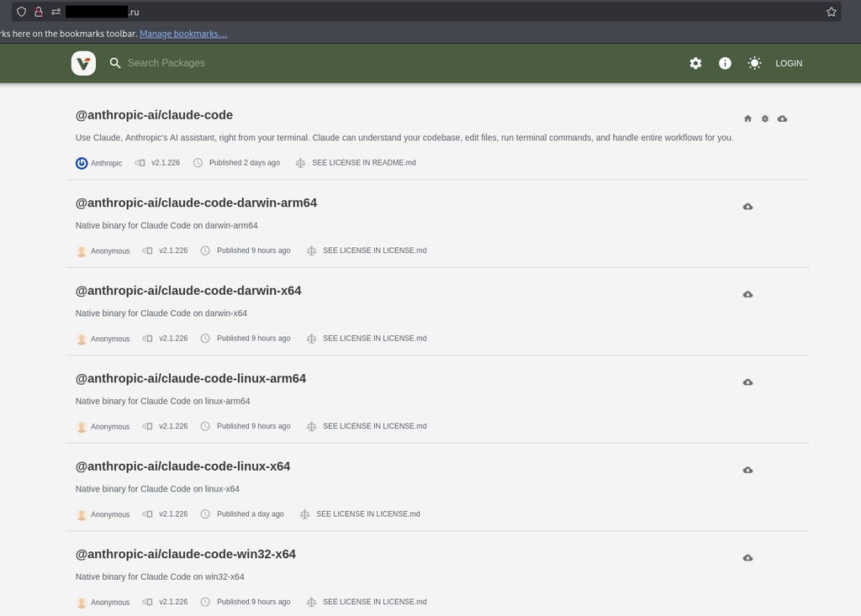
Task: Open the registry info icon
Action: [x=725, y=63]
